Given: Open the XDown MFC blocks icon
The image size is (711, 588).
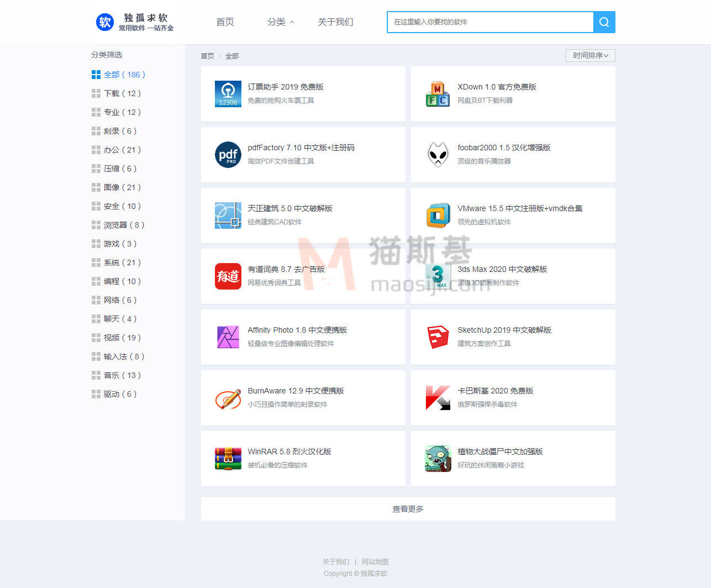Looking at the screenshot, I should click(438, 94).
